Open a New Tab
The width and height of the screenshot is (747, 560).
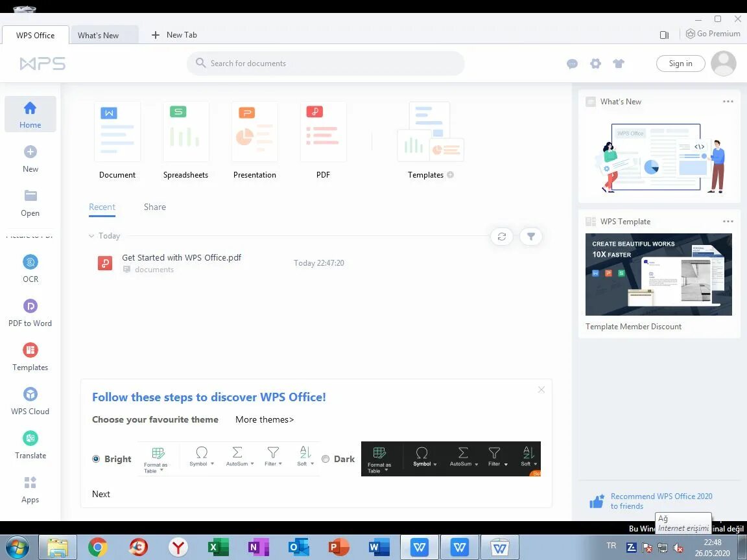point(174,35)
